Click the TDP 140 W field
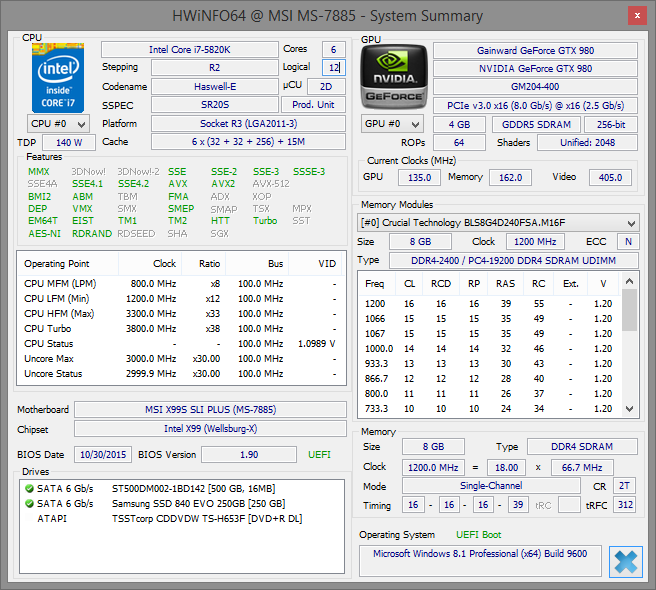 pyautogui.click(x=69, y=142)
